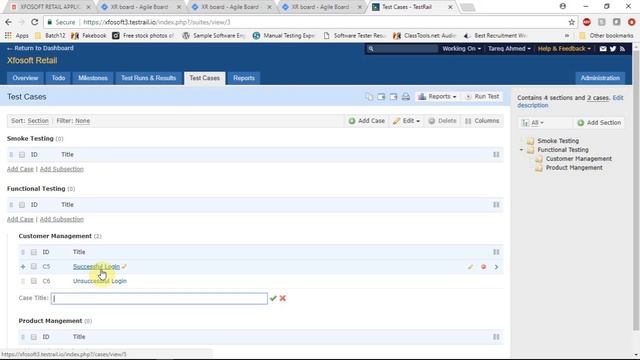Collapse the Functional Testing tree node arrow
Viewport: 640px width, 360px height.
tap(521, 150)
